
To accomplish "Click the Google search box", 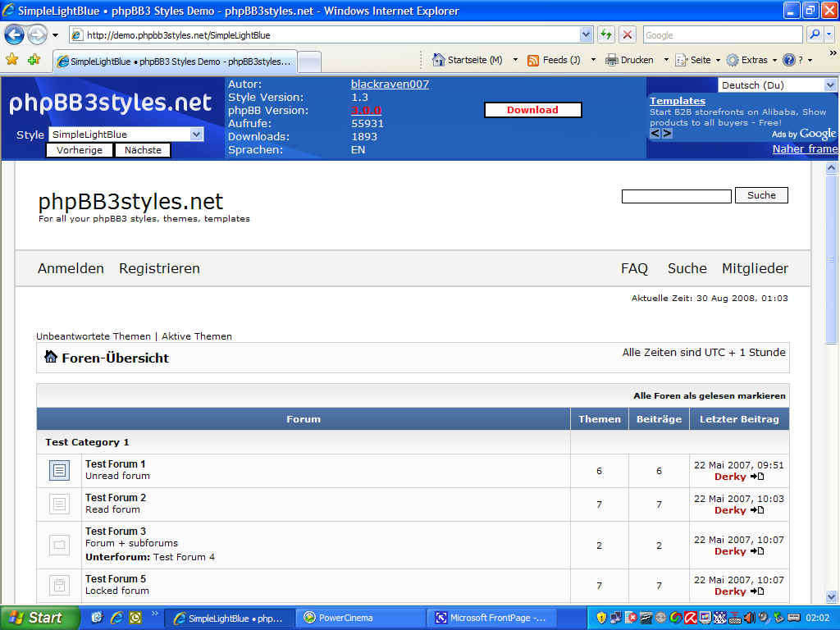I will click(x=722, y=34).
